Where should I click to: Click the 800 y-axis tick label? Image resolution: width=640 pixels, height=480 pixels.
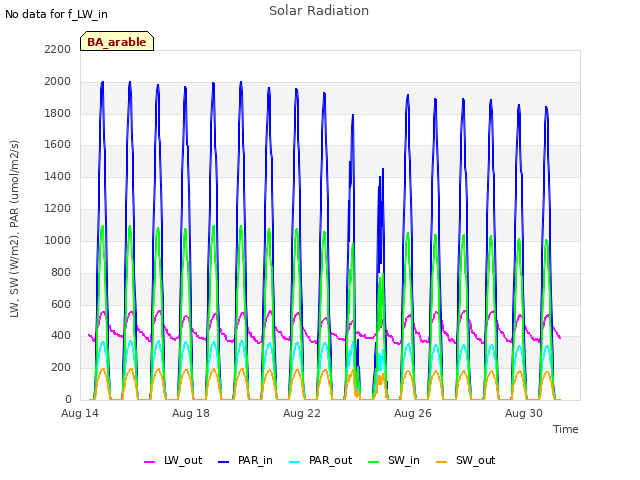coord(61,272)
